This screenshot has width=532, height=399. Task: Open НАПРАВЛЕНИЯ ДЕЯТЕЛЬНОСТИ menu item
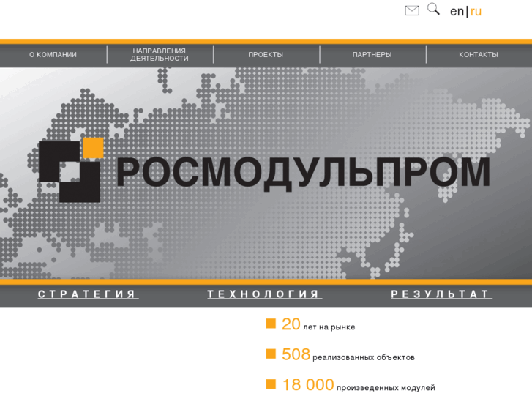tap(160, 55)
